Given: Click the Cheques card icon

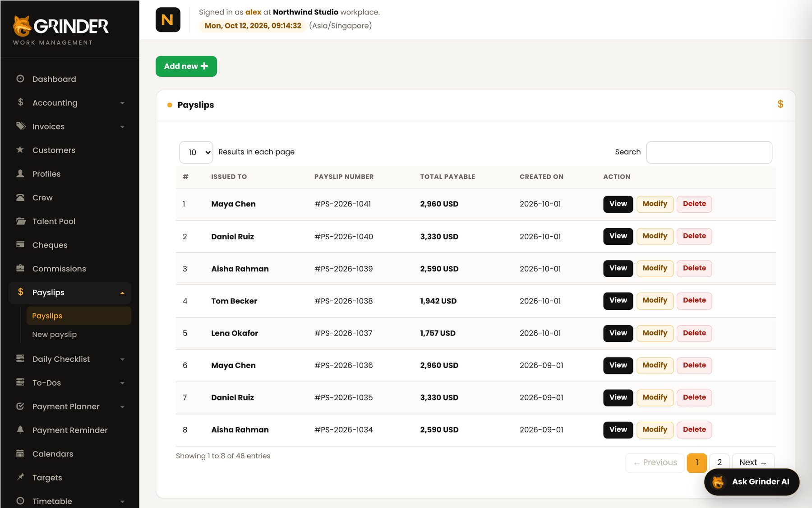Looking at the screenshot, I should click(x=20, y=244).
